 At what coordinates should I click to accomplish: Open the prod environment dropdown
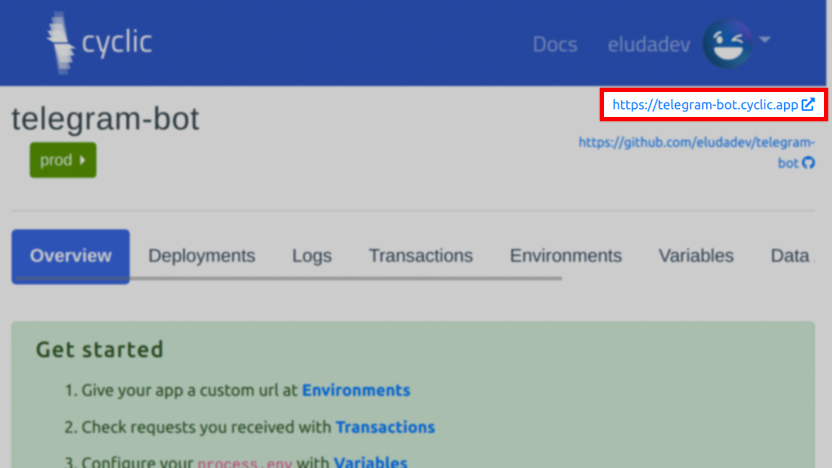pyautogui.click(x=63, y=160)
